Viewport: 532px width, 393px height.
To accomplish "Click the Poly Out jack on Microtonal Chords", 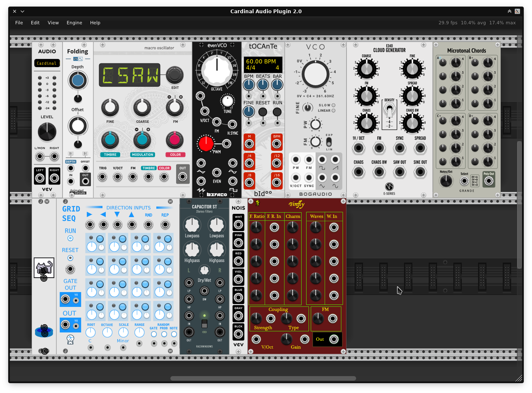I will click(x=489, y=181).
